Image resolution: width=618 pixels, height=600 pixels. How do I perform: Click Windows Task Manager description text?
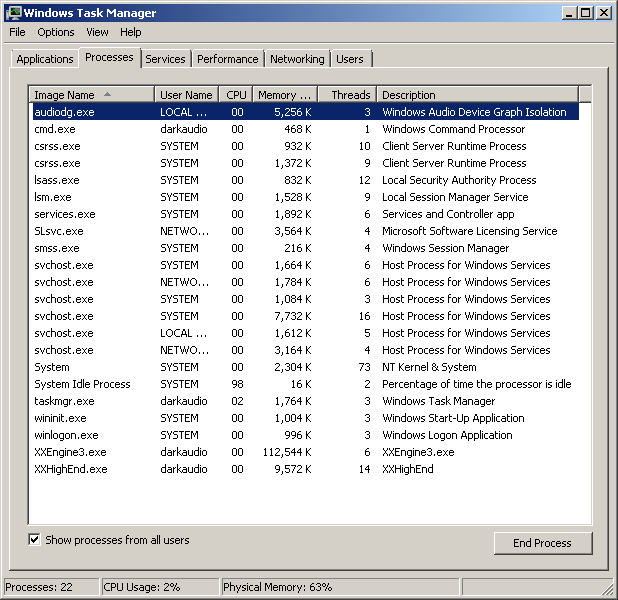tap(438, 401)
